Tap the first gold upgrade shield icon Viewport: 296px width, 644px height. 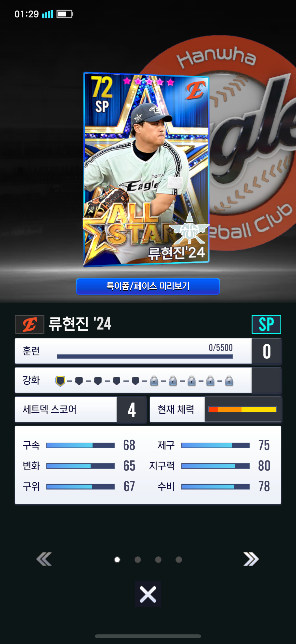(x=60, y=381)
